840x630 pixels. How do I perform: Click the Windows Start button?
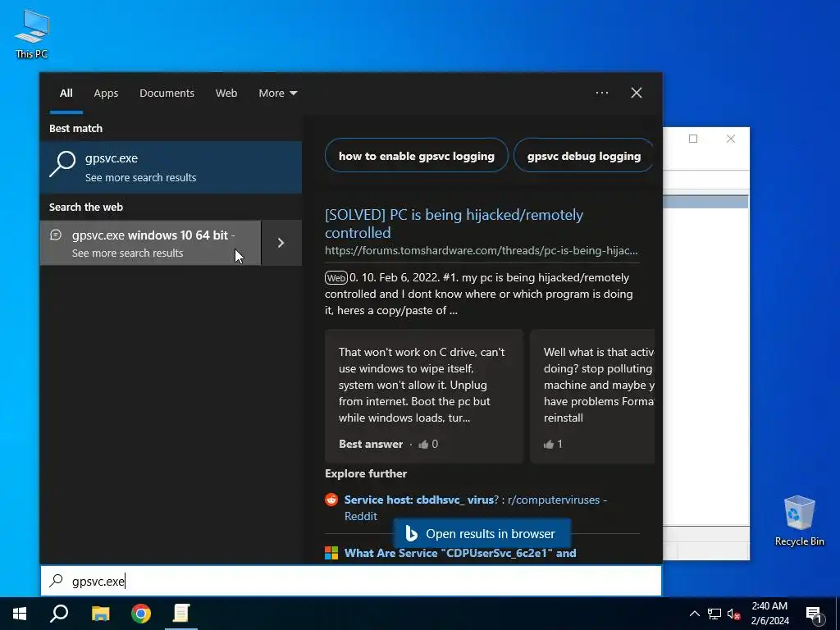[20, 614]
